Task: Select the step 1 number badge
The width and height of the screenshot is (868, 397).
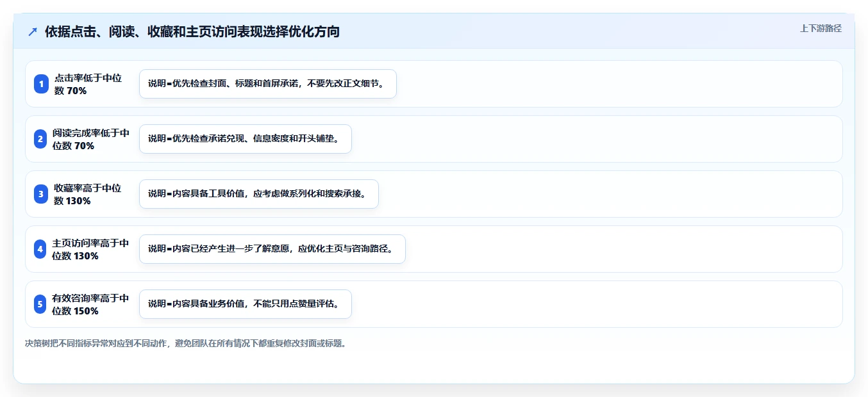Action: coord(41,84)
